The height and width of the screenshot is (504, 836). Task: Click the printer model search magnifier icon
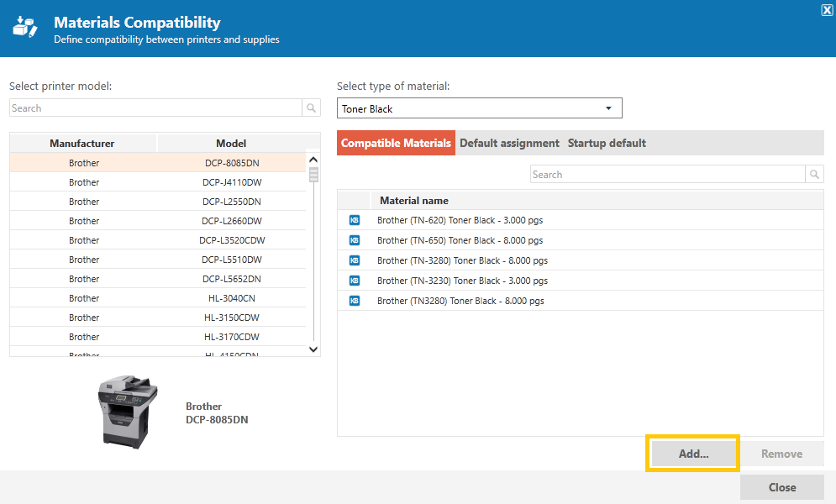[x=312, y=108]
